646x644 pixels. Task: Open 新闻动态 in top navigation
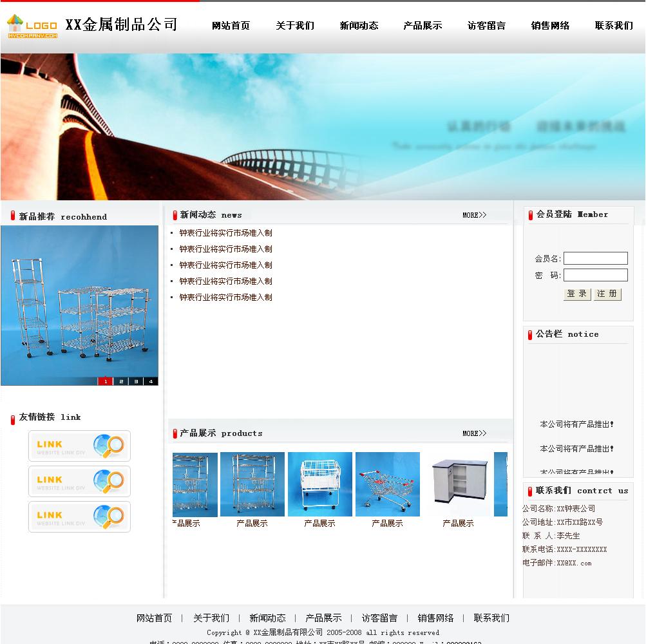(359, 26)
